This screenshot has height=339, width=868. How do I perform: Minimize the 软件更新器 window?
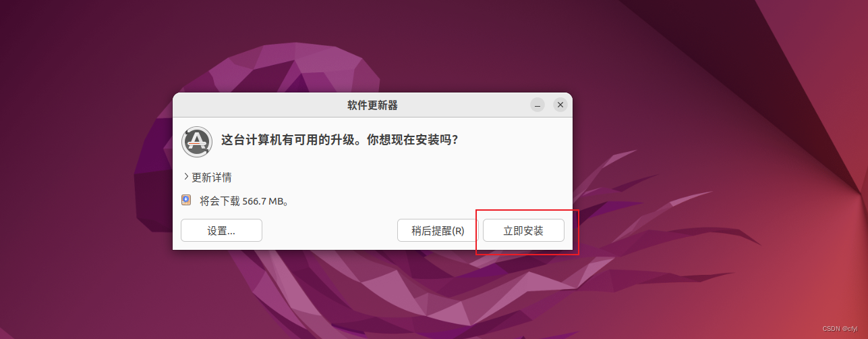pyautogui.click(x=538, y=105)
